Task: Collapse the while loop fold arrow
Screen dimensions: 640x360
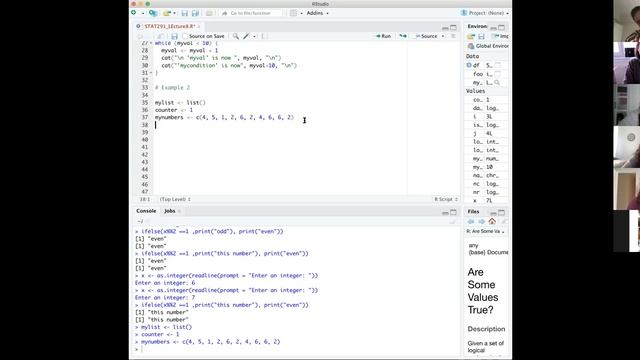Action: coord(151,43)
